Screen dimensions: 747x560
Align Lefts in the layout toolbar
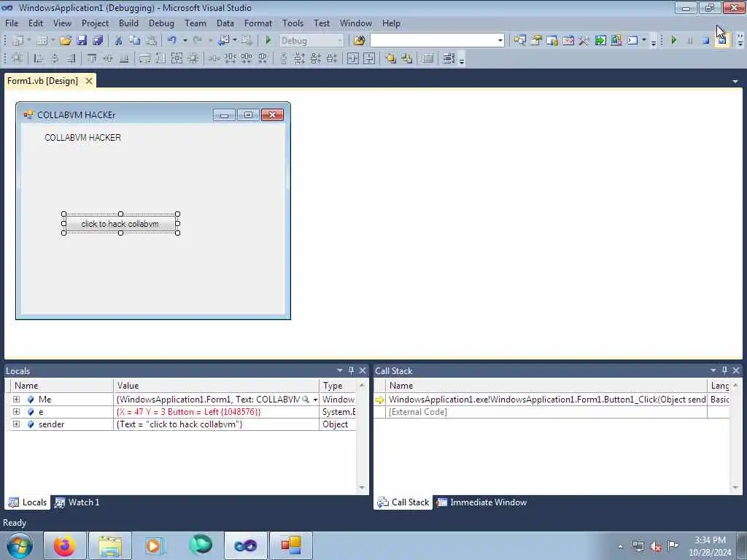point(39,58)
